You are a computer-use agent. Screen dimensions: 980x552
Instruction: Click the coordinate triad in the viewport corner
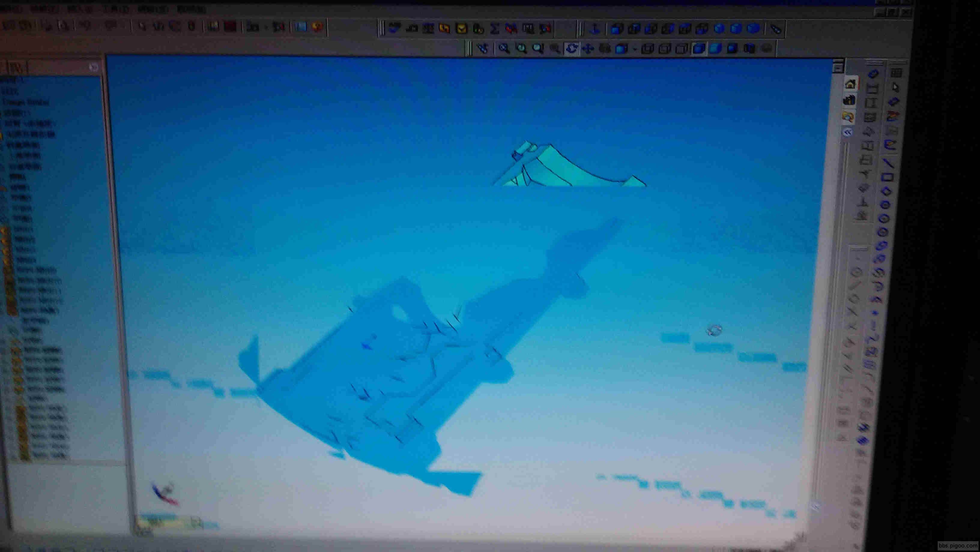[x=165, y=493]
